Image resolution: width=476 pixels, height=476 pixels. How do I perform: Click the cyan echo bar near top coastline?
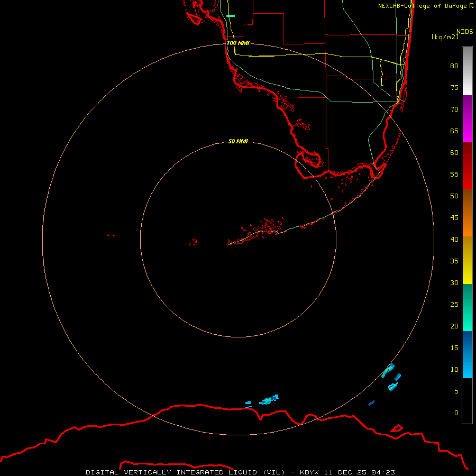[231, 16]
